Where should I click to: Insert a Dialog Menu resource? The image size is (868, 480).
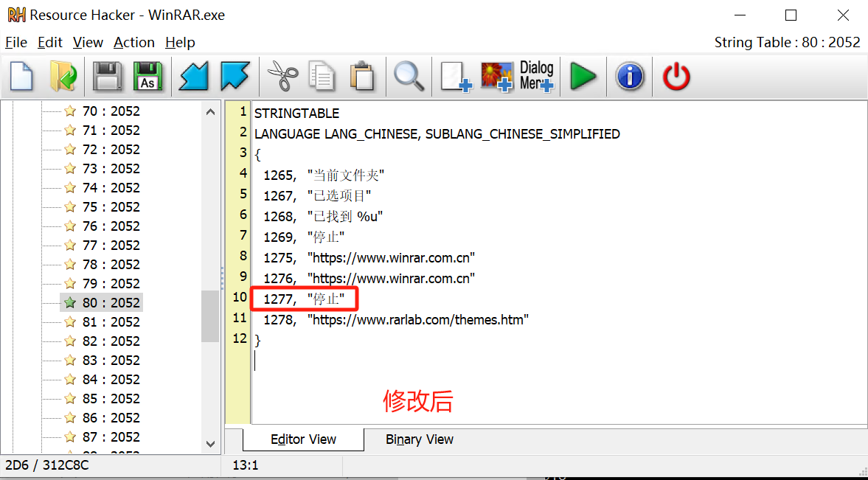tap(537, 76)
